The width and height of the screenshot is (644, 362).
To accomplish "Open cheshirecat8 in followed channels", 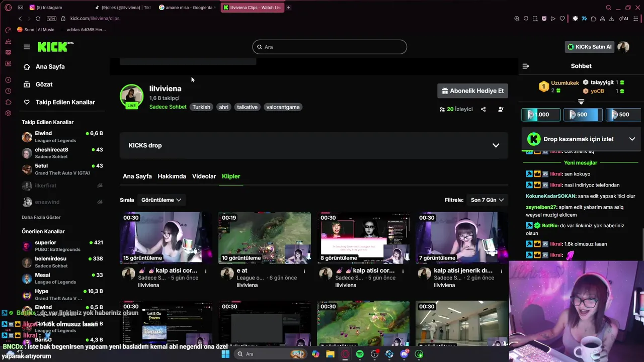I will (x=62, y=153).
